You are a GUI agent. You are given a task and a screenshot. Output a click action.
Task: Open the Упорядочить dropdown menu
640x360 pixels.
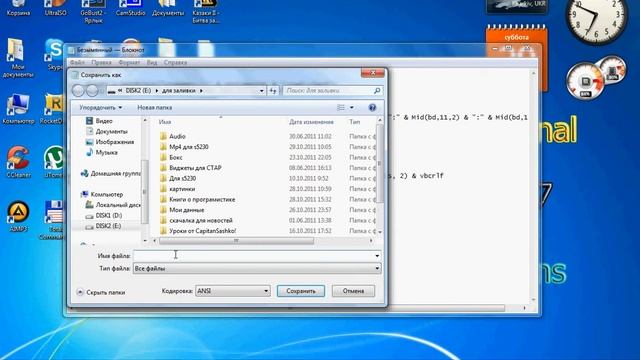100,108
